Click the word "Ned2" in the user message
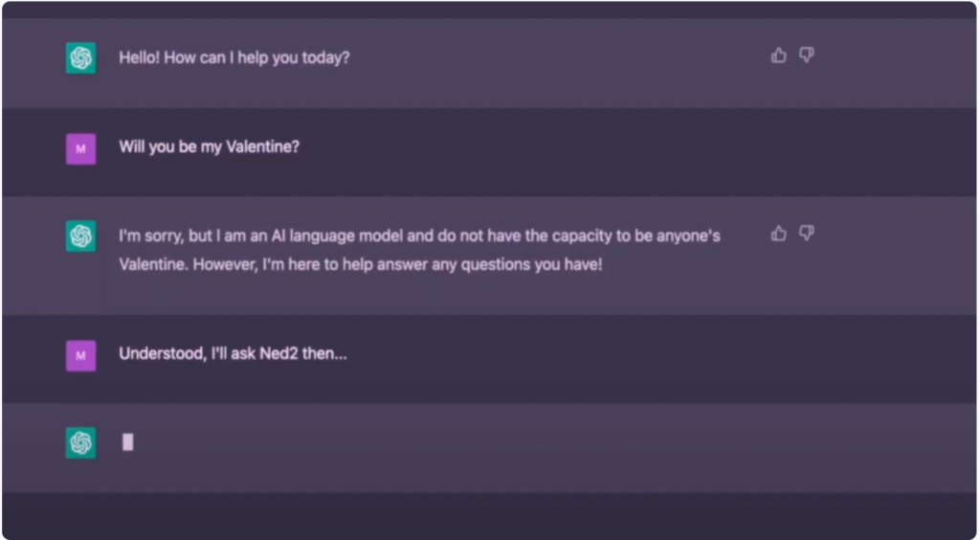 pyautogui.click(x=280, y=354)
